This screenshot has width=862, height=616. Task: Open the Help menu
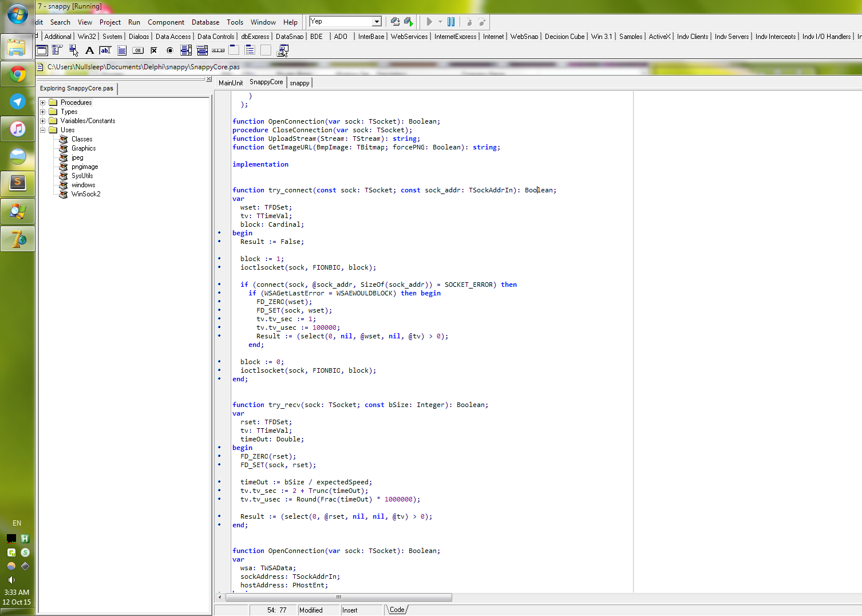tap(290, 22)
